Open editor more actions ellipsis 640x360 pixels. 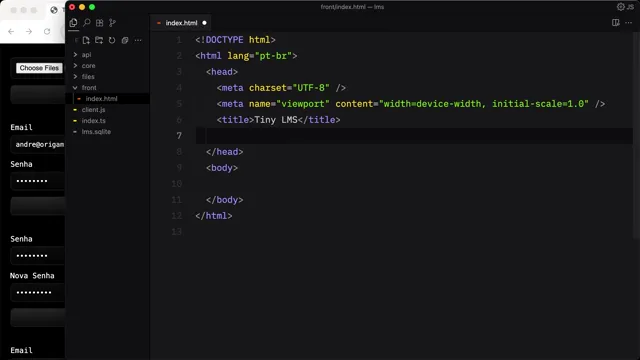[x=629, y=23]
